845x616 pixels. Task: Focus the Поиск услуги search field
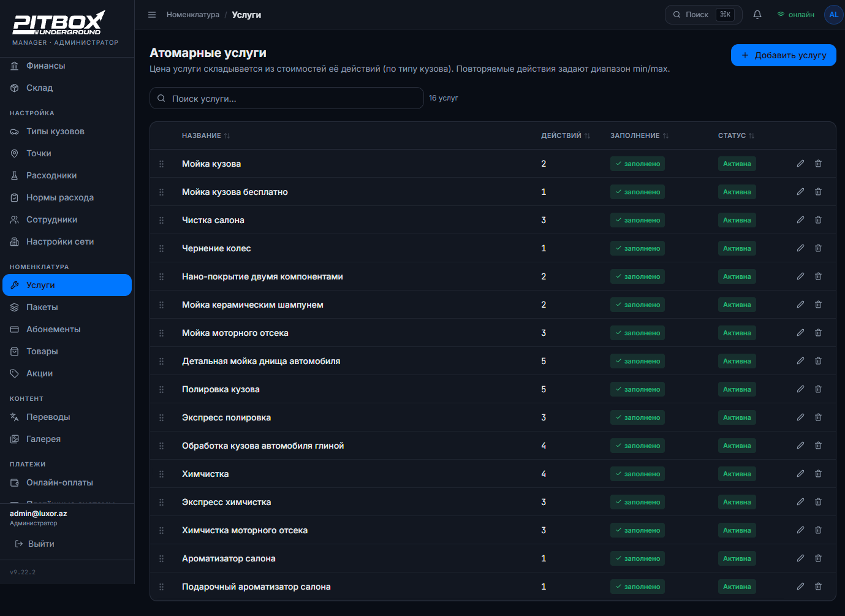[287, 98]
